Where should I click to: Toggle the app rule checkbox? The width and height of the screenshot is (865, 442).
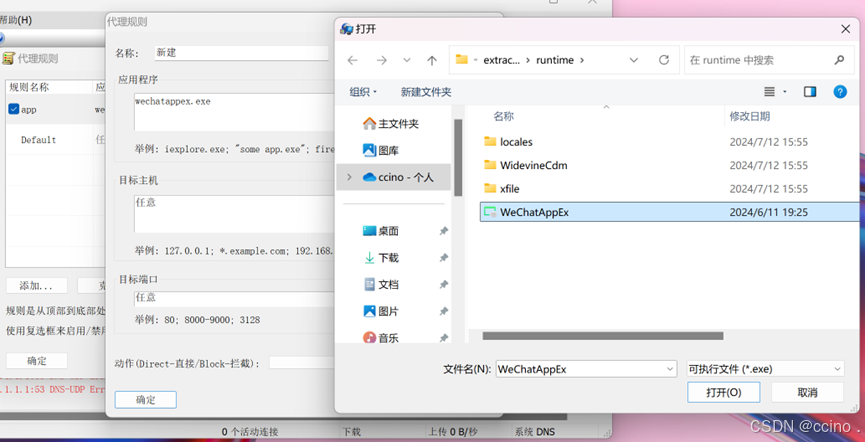(x=14, y=109)
